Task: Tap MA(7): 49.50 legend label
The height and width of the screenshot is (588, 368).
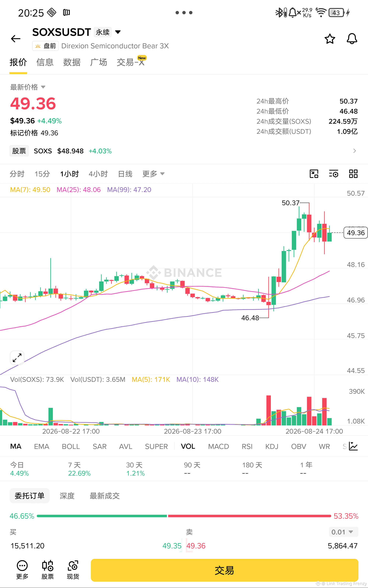Action: 30,189
